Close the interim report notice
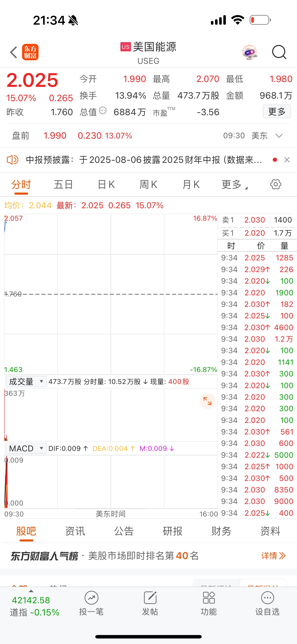This screenshot has height=644, width=297. 287,160
